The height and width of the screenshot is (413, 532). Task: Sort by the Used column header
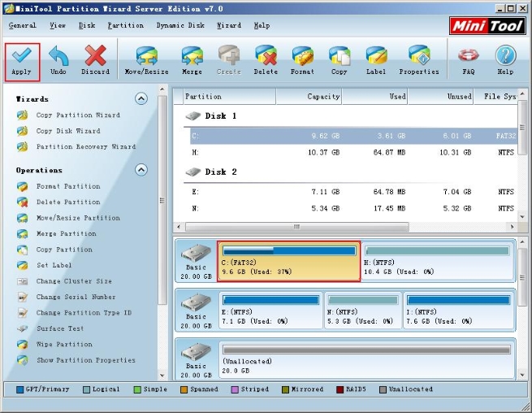[x=374, y=97]
